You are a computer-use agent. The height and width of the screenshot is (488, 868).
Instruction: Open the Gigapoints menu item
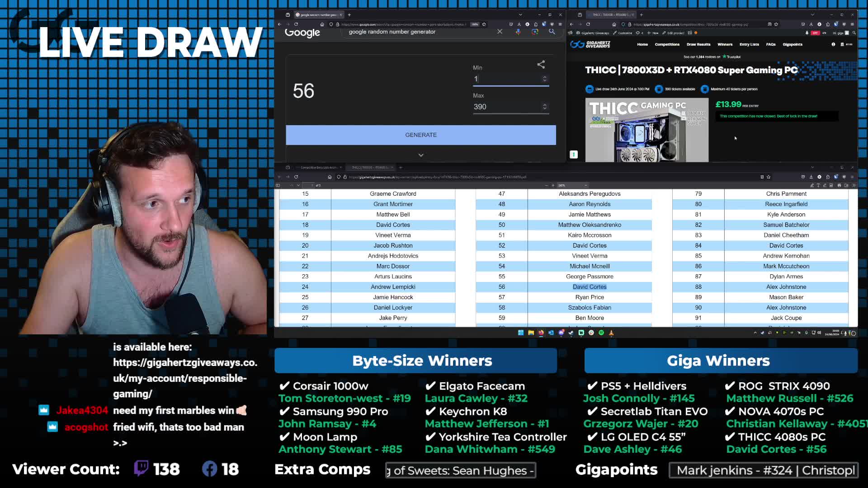(793, 44)
